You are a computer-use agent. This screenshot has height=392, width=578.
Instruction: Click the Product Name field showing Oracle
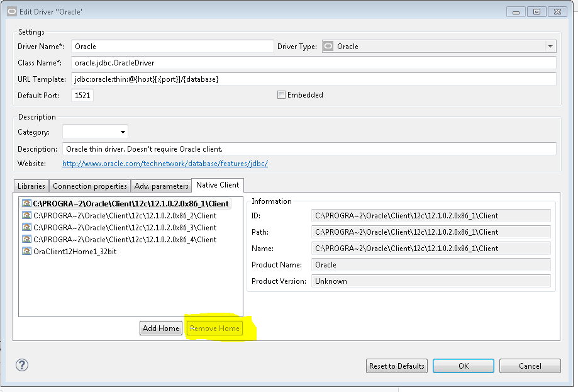[431, 265]
